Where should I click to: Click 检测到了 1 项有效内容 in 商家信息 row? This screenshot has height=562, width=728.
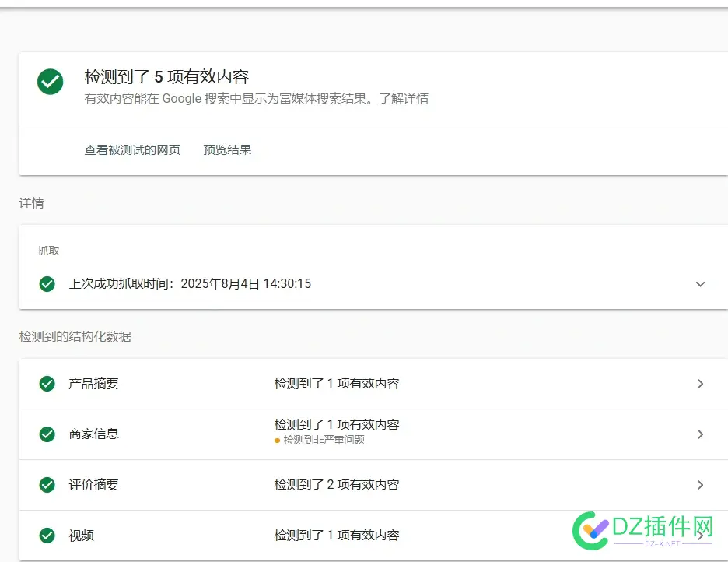pyautogui.click(x=337, y=424)
